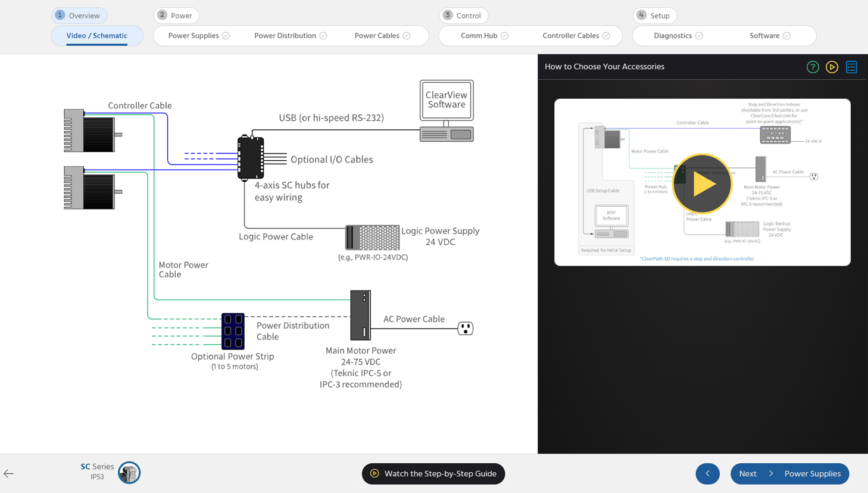This screenshot has width=868, height=493.
Task: Open the Diagnostics tab
Action: pyautogui.click(x=677, y=36)
